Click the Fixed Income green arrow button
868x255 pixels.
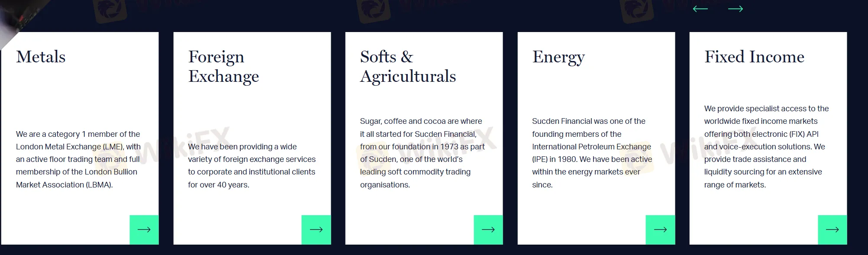833,229
